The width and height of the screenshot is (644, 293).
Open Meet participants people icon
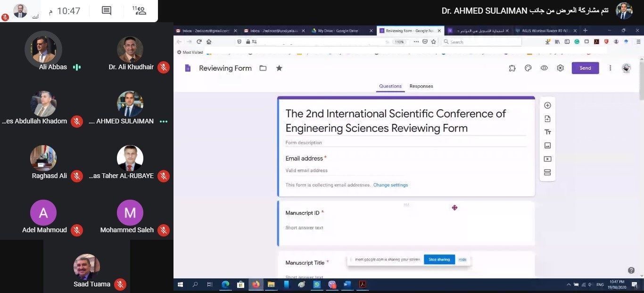coord(140,10)
